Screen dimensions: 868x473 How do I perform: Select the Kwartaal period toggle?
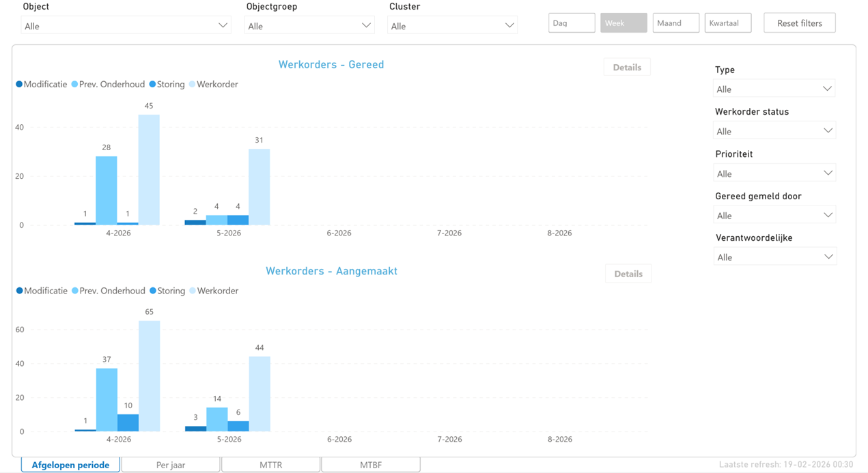(727, 23)
